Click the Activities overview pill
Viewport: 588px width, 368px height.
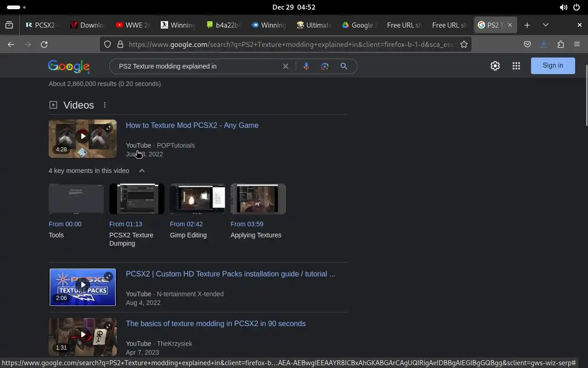(17, 7)
